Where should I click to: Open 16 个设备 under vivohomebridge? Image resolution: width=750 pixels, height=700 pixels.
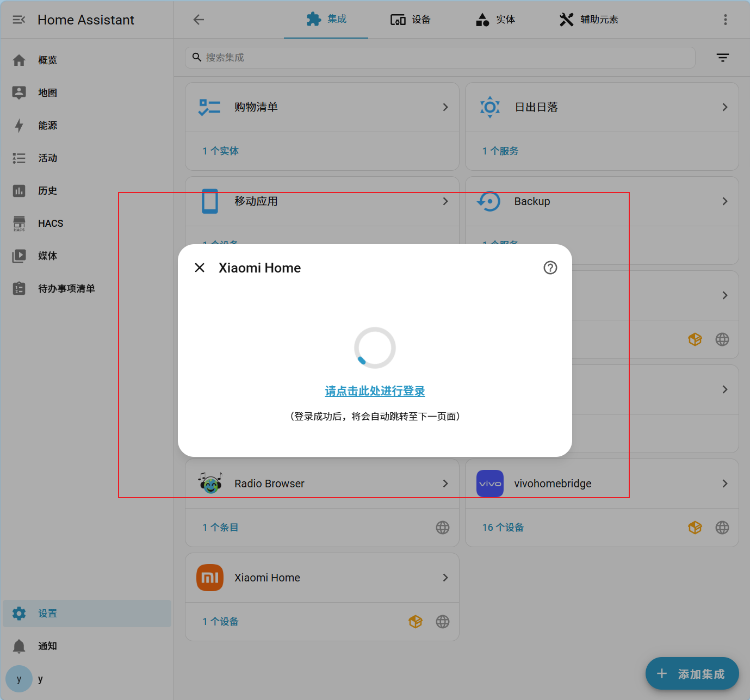coord(503,528)
